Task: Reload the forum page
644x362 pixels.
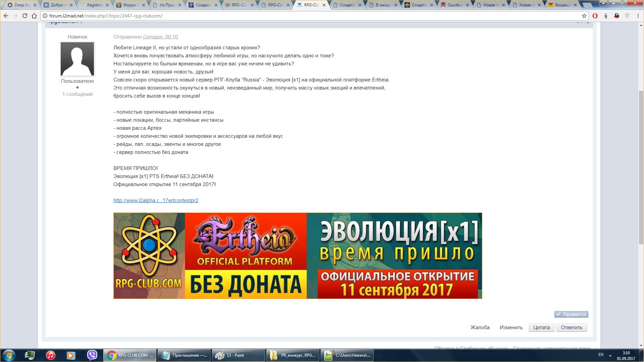Action: [x=25, y=16]
